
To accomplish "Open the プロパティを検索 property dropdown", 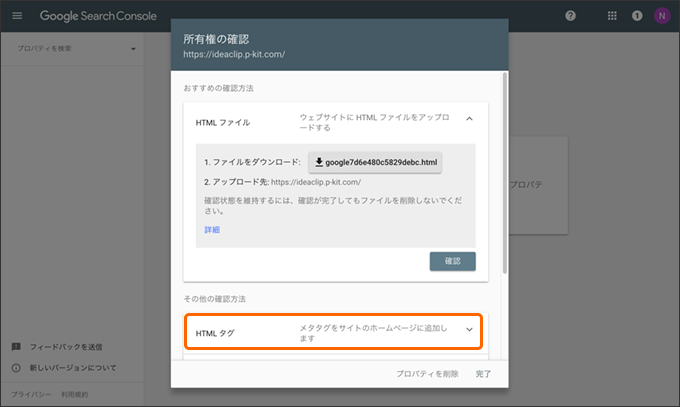I will click(76, 49).
